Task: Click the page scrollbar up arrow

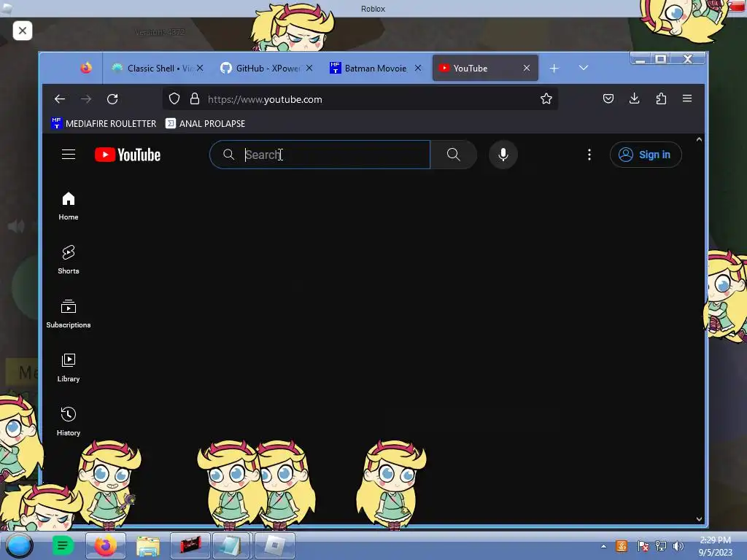Action: tap(699, 139)
